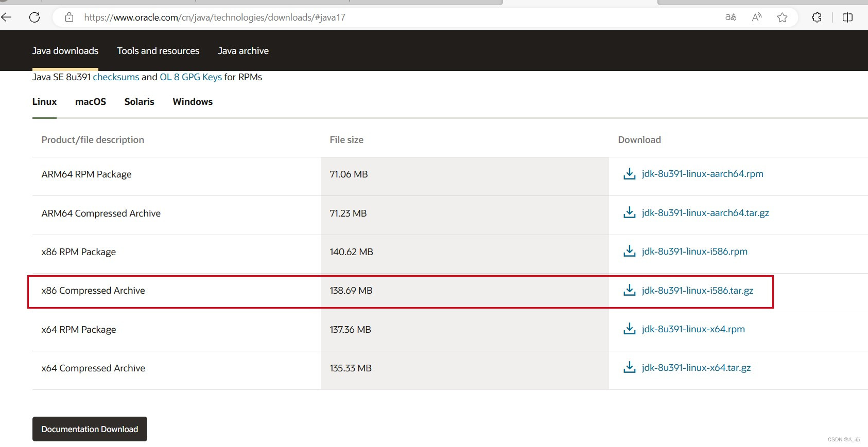Switch to the macOS tab
Image resolution: width=868 pixels, height=447 pixels.
click(91, 102)
